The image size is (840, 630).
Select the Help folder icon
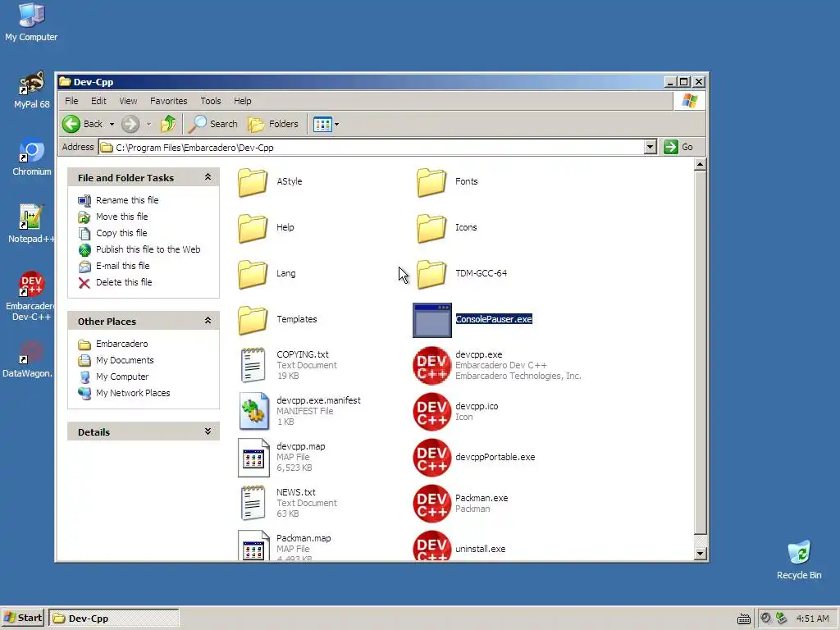(253, 228)
